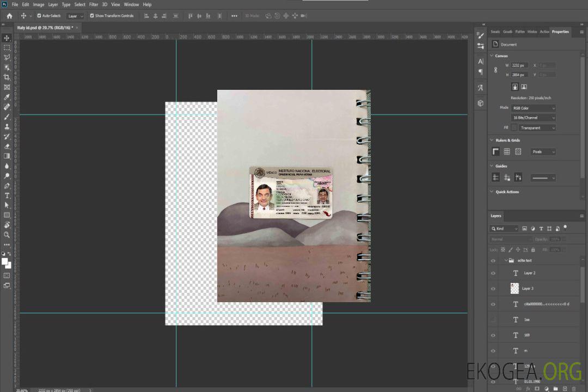The width and height of the screenshot is (588, 392).
Task: Click the canvas width input field
Action: 519,65
